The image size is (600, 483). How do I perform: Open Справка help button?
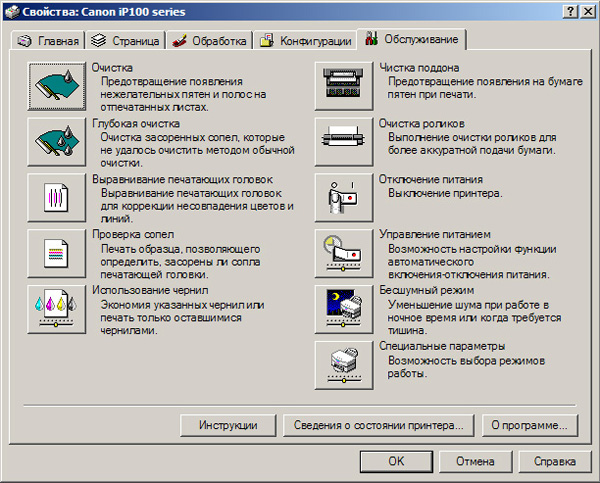(555, 461)
